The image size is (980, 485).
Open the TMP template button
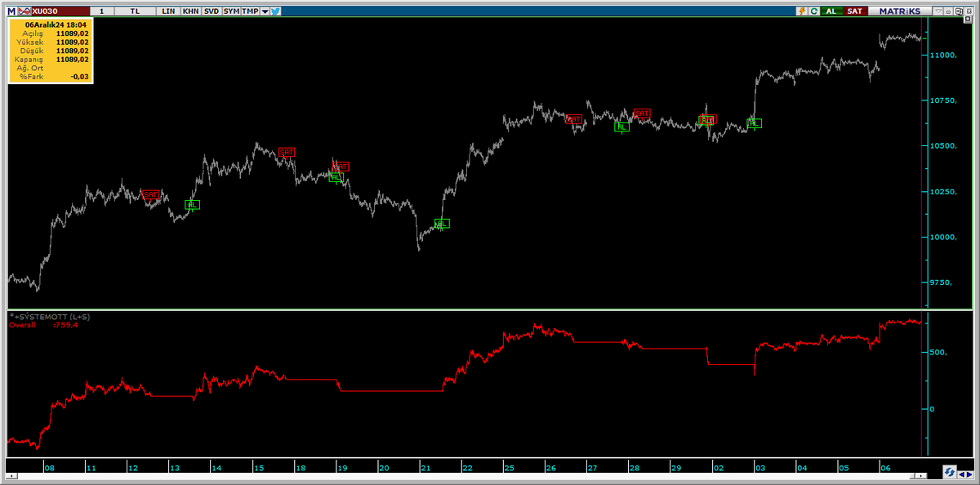tap(250, 11)
